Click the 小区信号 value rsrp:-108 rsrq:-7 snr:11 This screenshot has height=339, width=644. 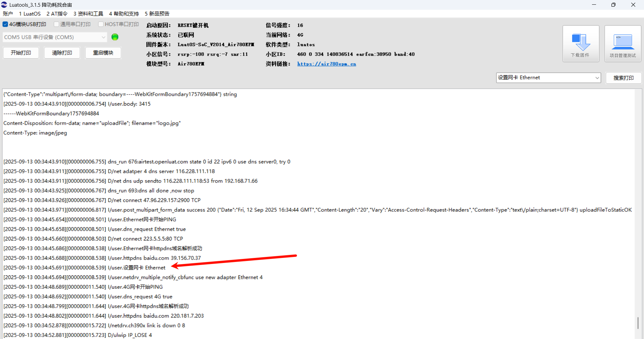pos(213,54)
